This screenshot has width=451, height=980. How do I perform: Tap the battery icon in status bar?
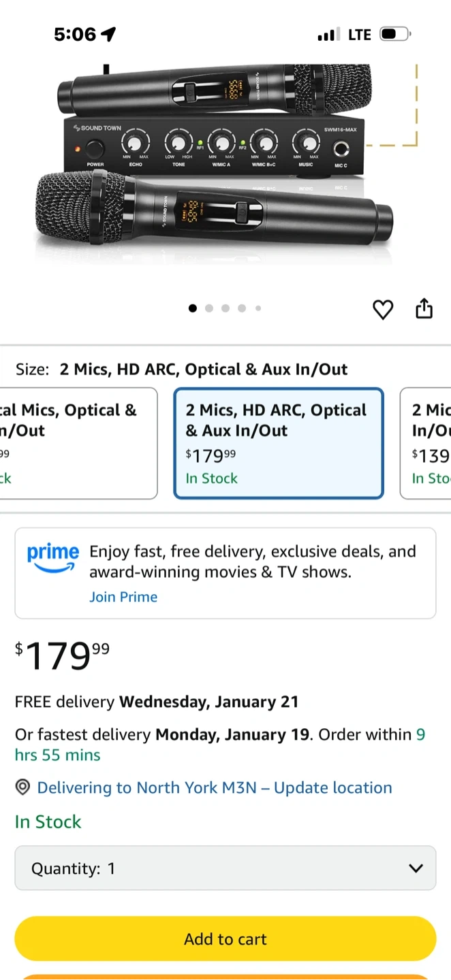pyautogui.click(x=395, y=34)
